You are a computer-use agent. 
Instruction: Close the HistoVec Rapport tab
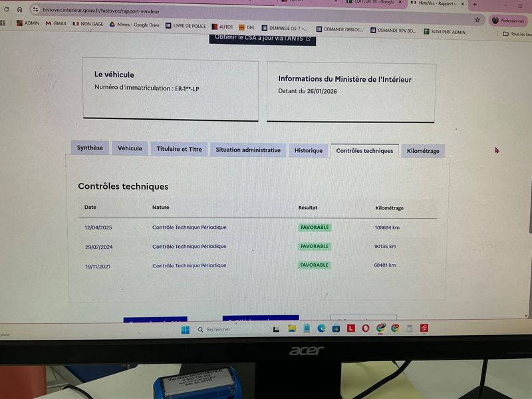tap(462, 4)
